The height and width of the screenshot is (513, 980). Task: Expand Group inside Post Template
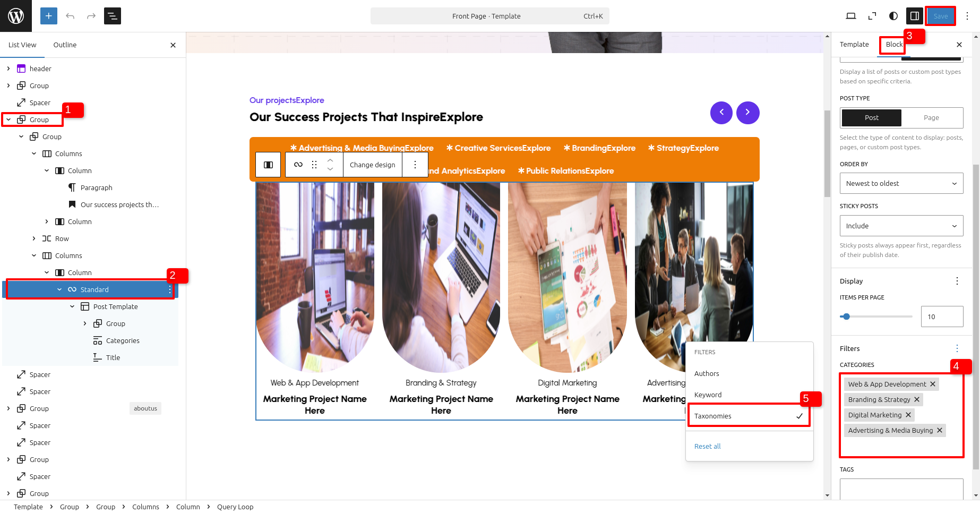coord(85,323)
